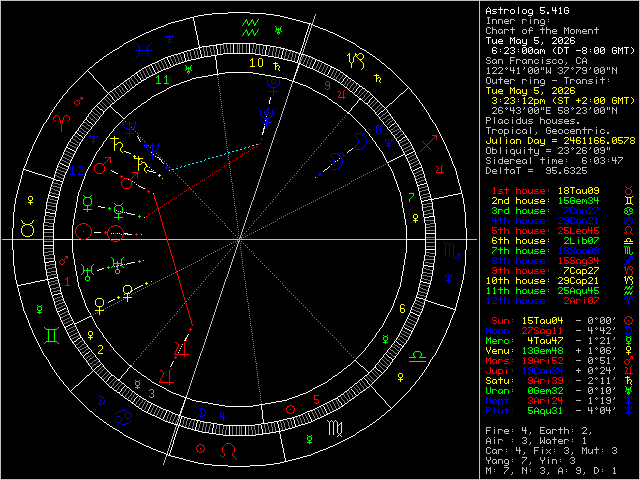This screenshot has height=480, width=640.
Task: Select the Sun position value '15Tau04'
Action: tap(542, 321)
